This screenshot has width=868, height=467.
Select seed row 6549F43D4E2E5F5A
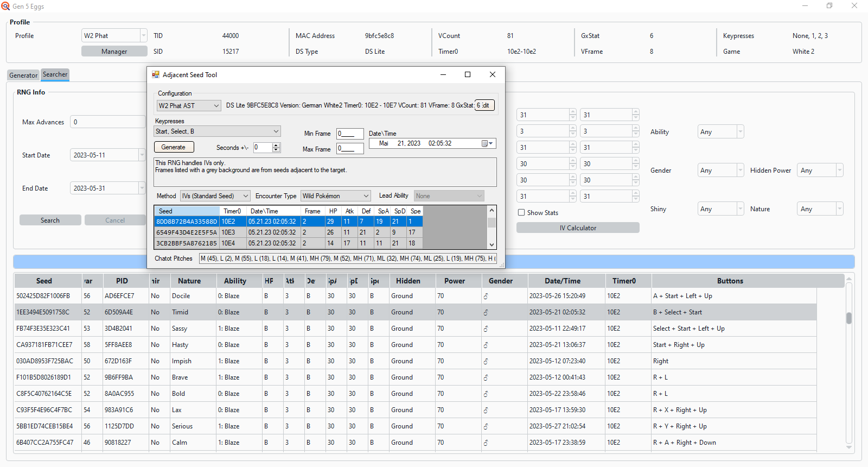tap(288, 232)
